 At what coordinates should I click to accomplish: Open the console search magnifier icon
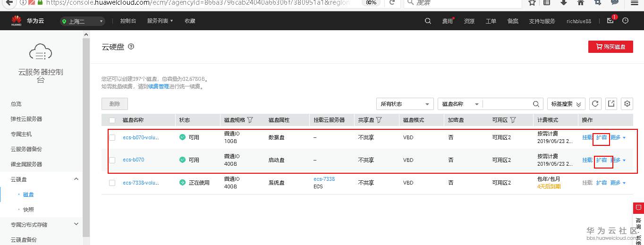pyautogui.click(x=428, y=21)
